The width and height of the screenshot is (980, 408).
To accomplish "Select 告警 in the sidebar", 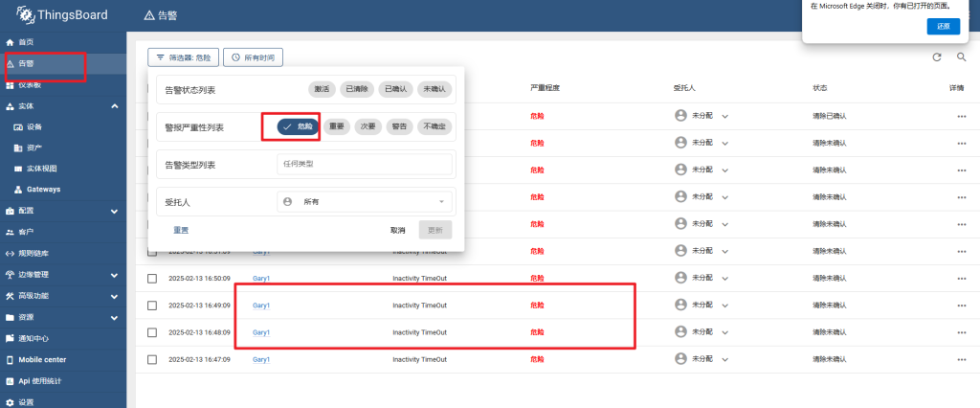I will 63,63.
